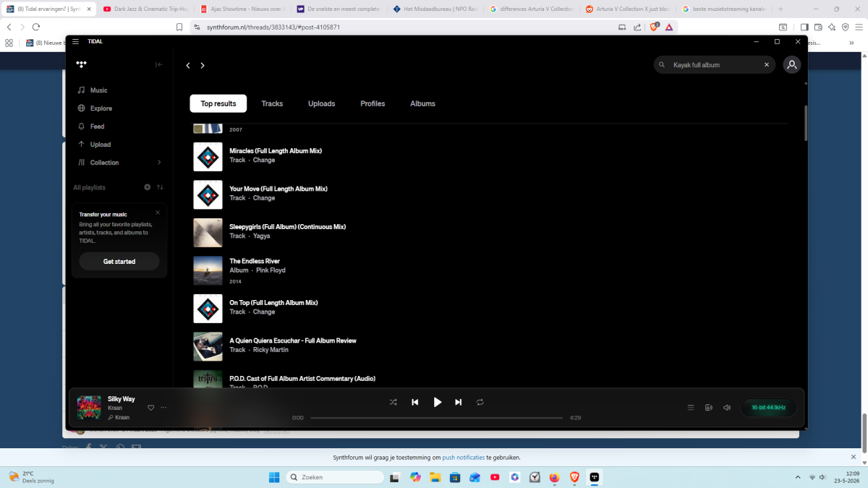
Task: Open Brave browser from the taskbar
Action: click(x=574, y=477)
